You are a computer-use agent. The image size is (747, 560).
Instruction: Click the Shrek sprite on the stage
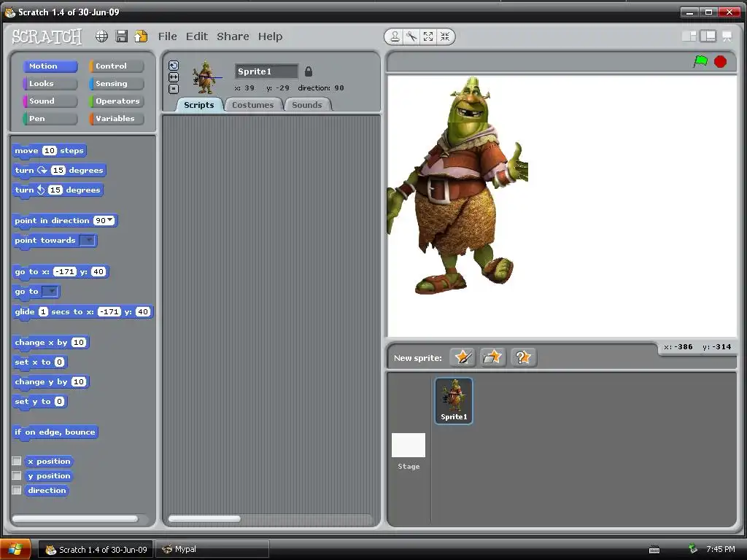click(457, 186)
